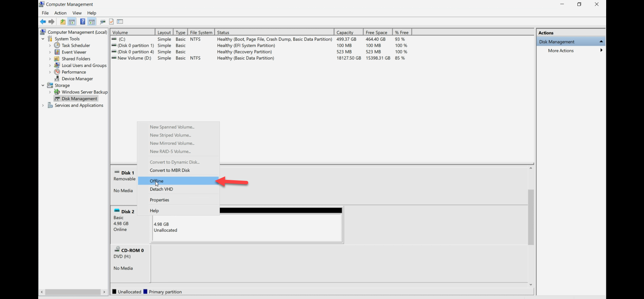Viewport: 644px width, 299px height.
Task: Click the tree pane horizontal scrollbar thumb
Action: tap(73, 292)
